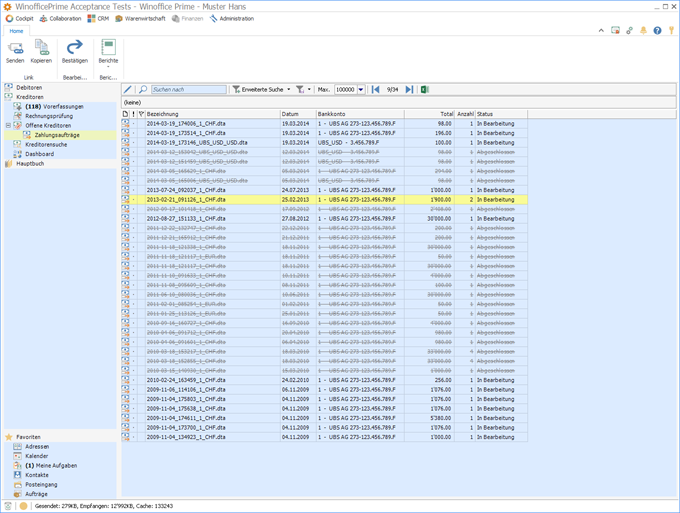Click the filter flag column header icon
The width and height of the screenshot is (680, 513).
[x=141, y=114]
